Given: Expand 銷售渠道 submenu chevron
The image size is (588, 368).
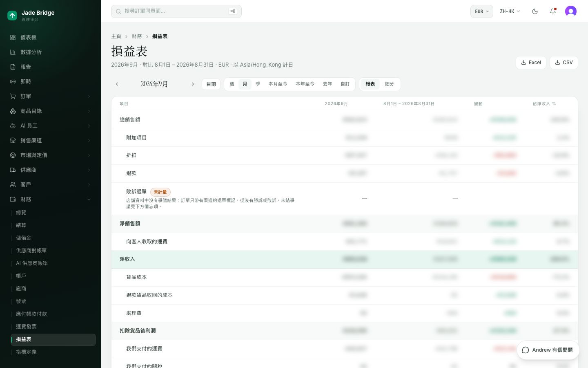Looking at the screenshot, I should 89,141.
